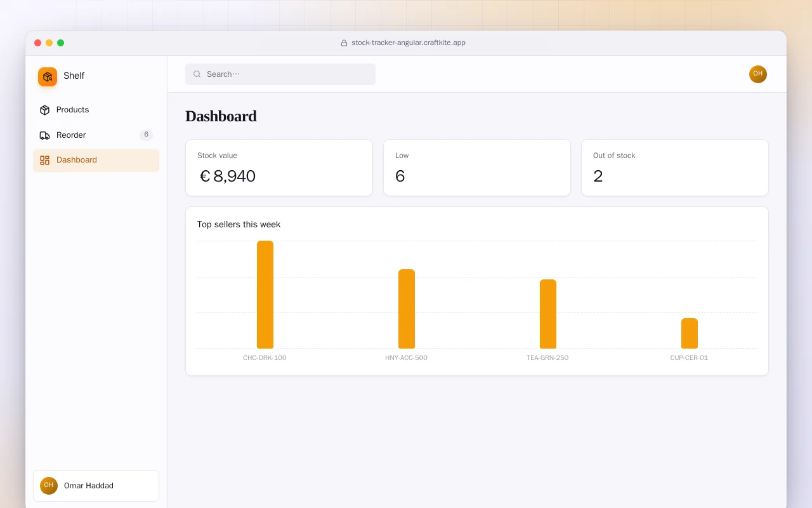Click the Out of stock value 2
Screen dimensions: 812x508
598,177
